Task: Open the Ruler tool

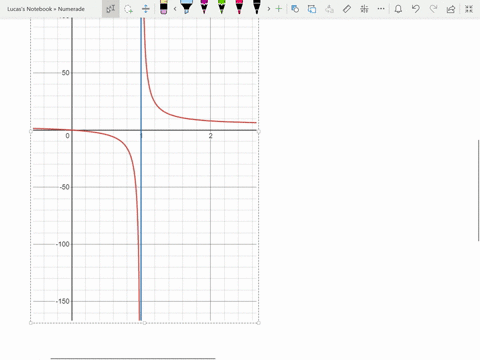Action: pyautogui.click(x=347, y=9)
